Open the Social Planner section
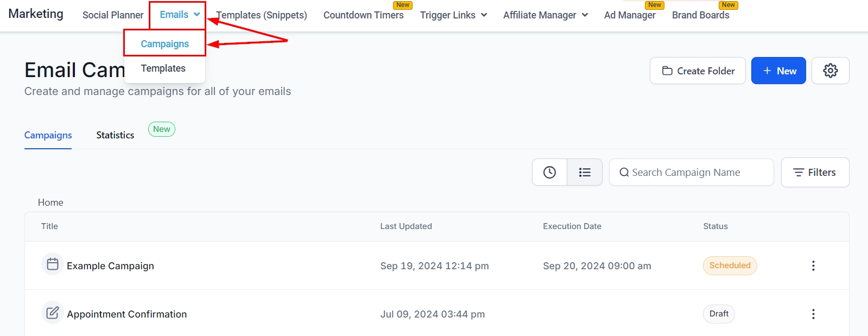The height and width of the screenshot is (336, 868). click(x=113, y=15)
